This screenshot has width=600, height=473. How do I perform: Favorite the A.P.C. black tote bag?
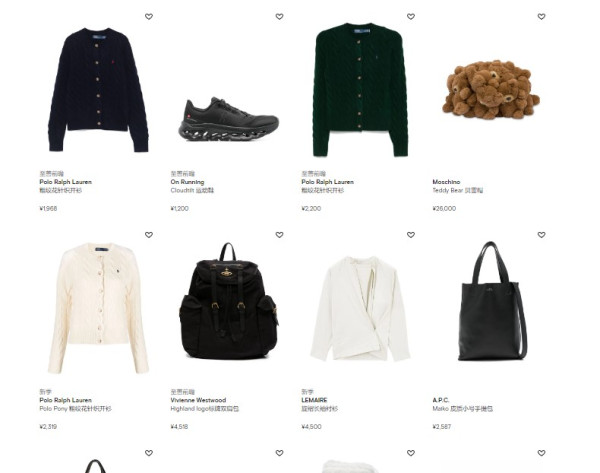pos(541,235)
